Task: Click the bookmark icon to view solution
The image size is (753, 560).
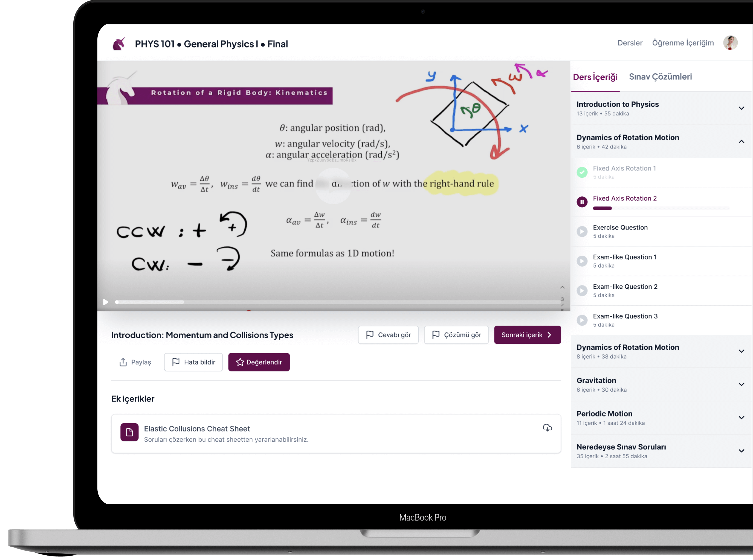Action: (x=436, y=335)
